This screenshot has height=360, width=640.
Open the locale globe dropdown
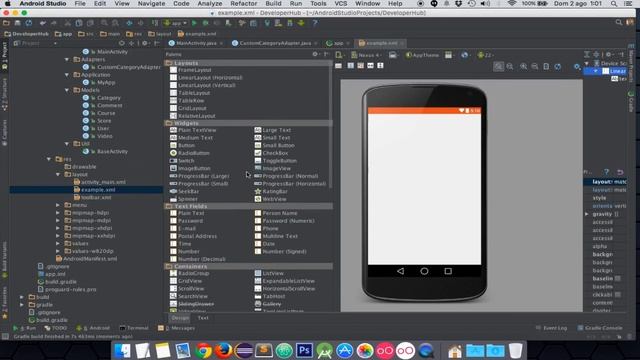click(x=465, y=55)
